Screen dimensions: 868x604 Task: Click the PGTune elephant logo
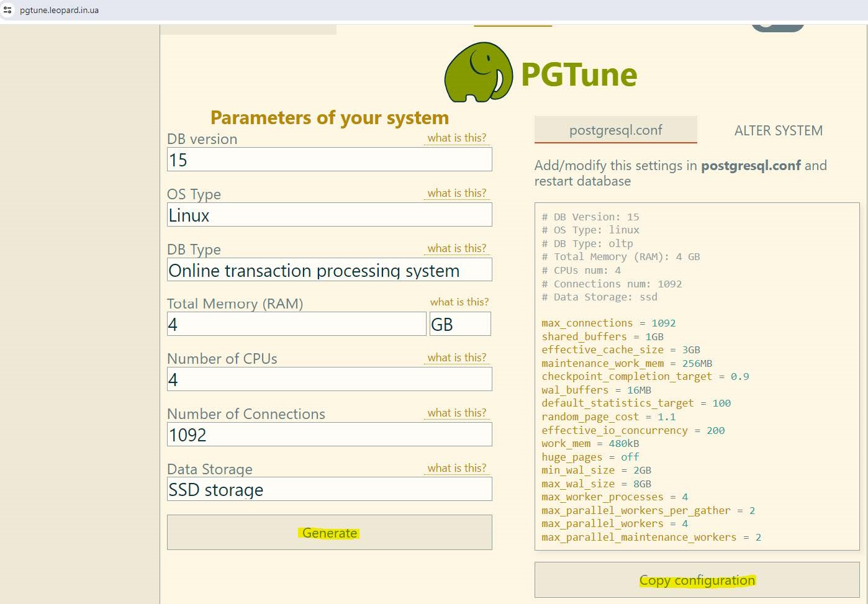[479, 72]
